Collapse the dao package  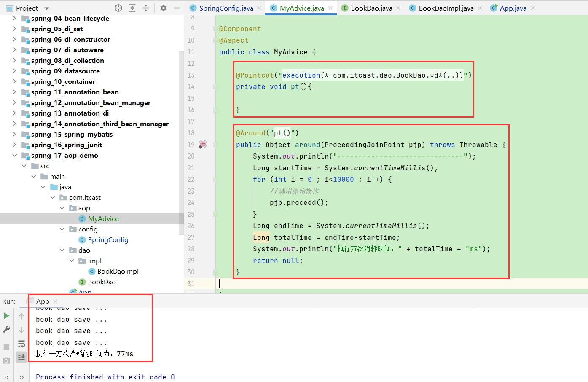tap(62, 250)
